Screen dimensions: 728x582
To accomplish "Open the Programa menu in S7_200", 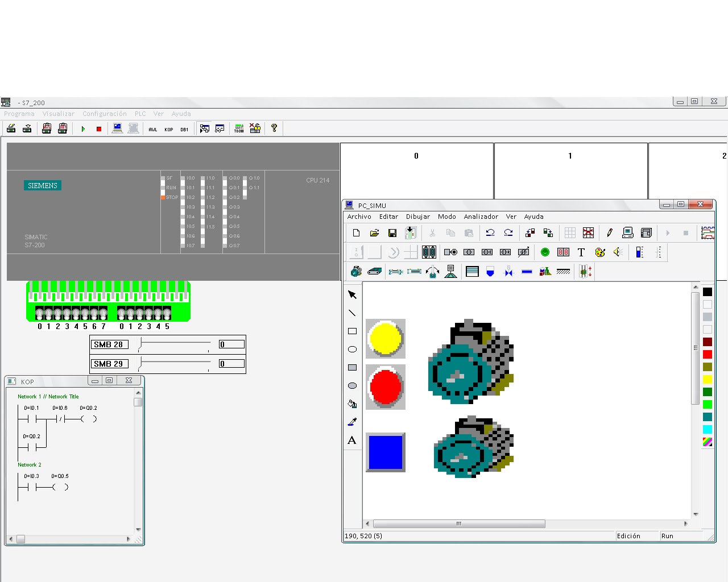I will coord(19,114).
